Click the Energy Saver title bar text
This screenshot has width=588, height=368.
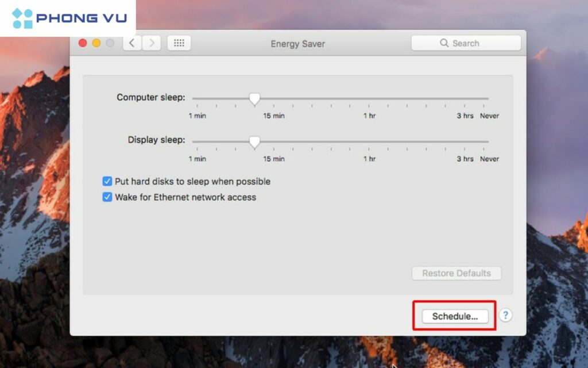(x=297, y=43)
